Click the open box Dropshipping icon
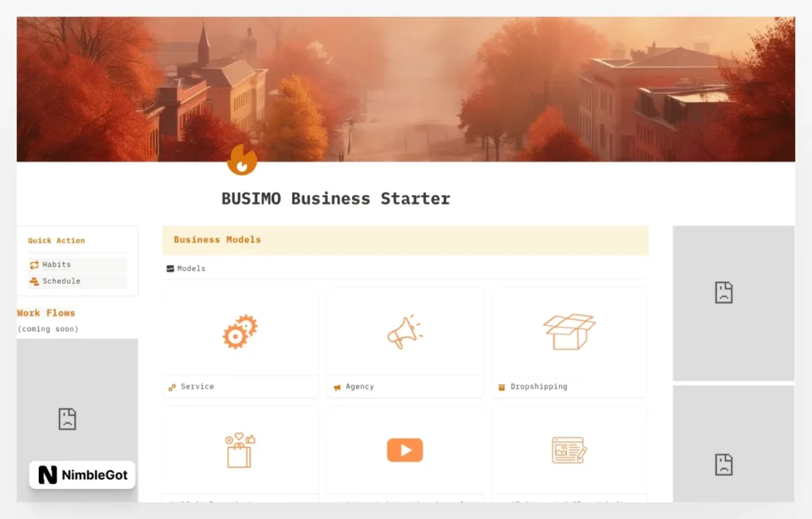The width and height of the screenshot is (812, 519). click(569, 331)
